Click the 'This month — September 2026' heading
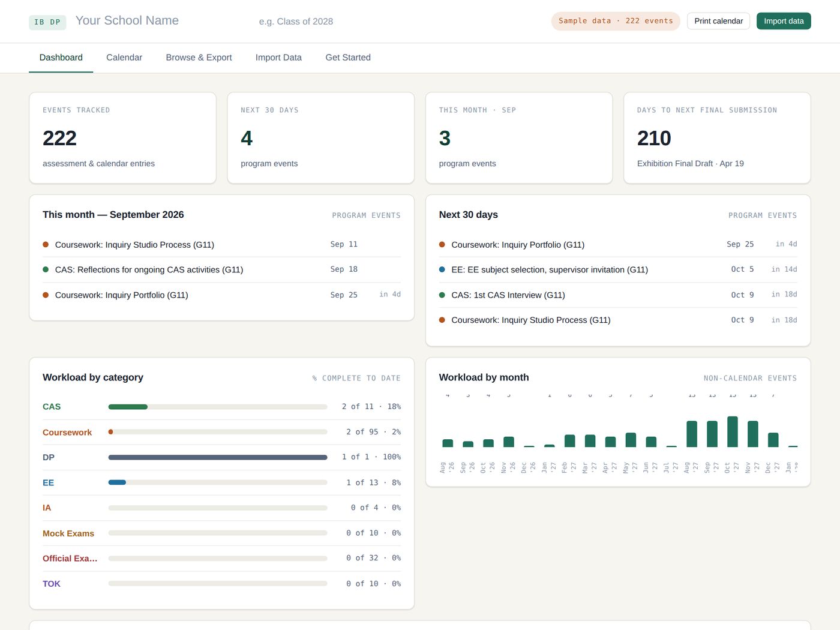 113,215
